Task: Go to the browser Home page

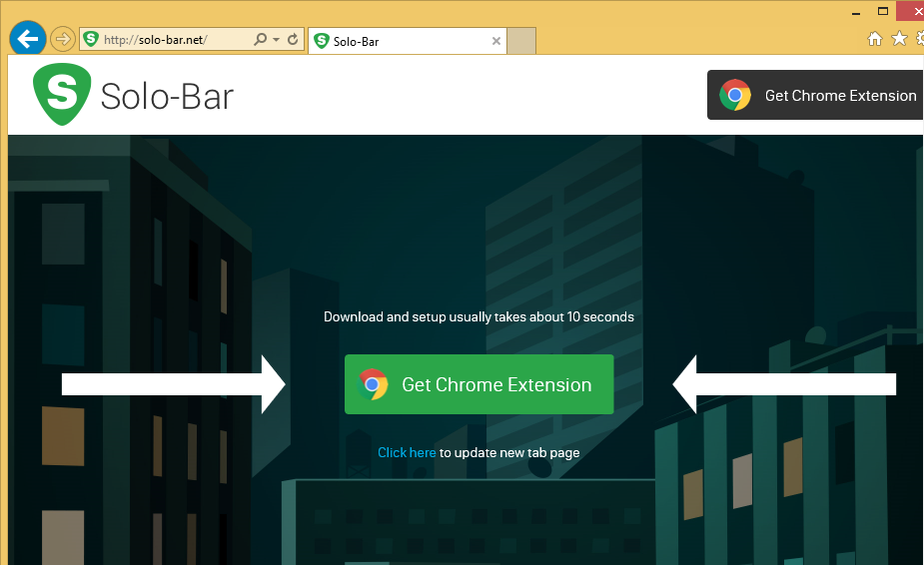Action: (875, 39)
